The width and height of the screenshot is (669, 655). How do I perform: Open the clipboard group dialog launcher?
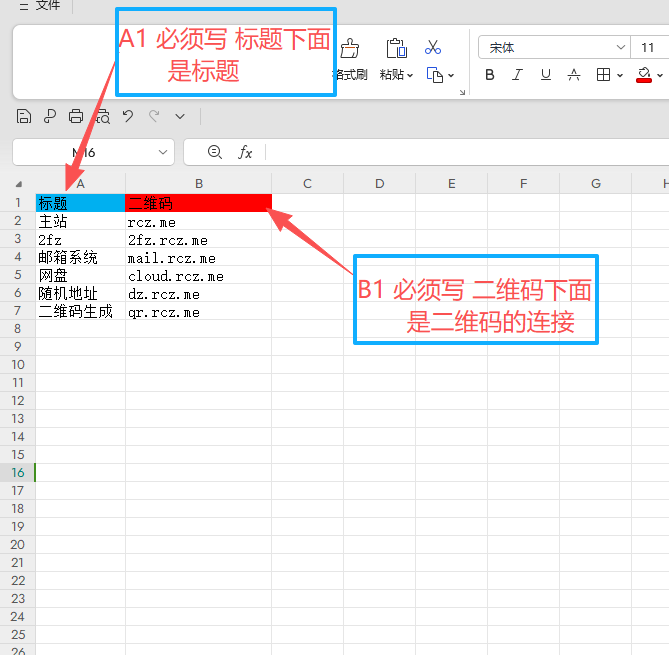(462, 92)
